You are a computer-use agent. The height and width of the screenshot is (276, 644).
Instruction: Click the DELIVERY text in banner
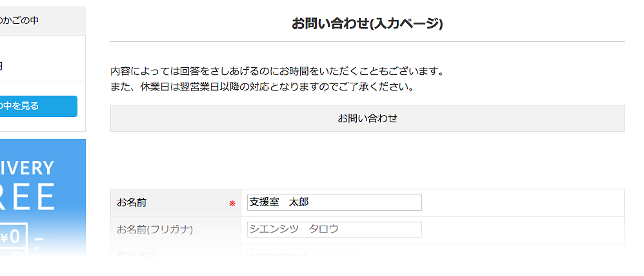click(x=27, y=168)
